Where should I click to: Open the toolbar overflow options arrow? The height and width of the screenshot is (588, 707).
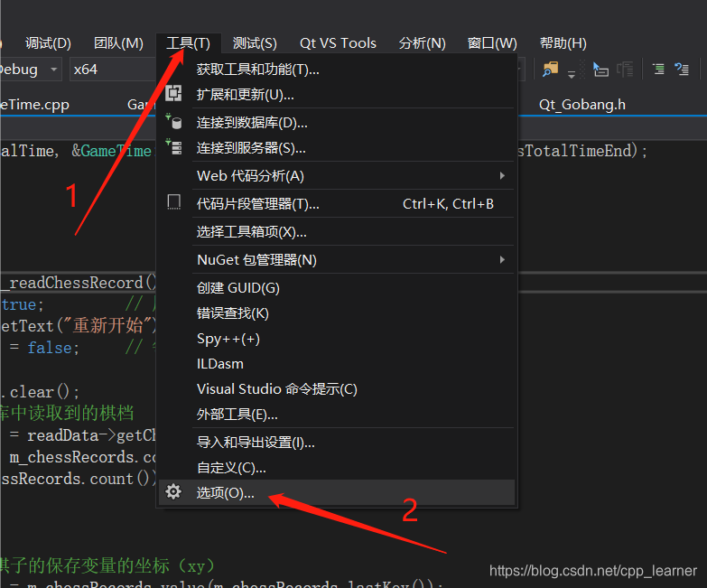572,74
